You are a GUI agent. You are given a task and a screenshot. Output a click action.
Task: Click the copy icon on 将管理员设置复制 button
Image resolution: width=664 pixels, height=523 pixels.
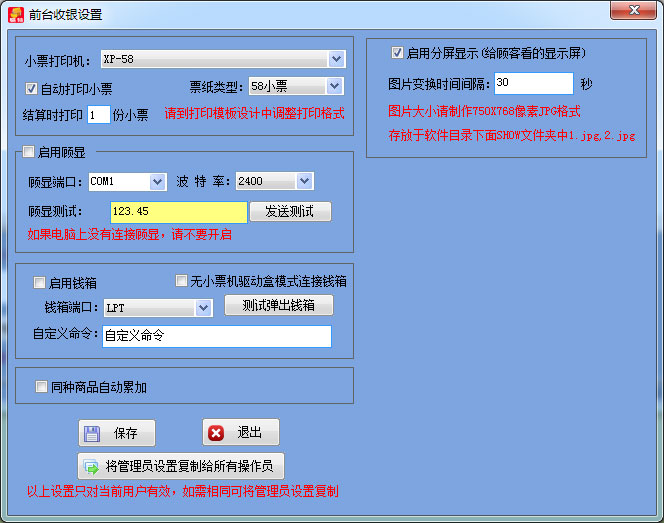tap(92, 466)
